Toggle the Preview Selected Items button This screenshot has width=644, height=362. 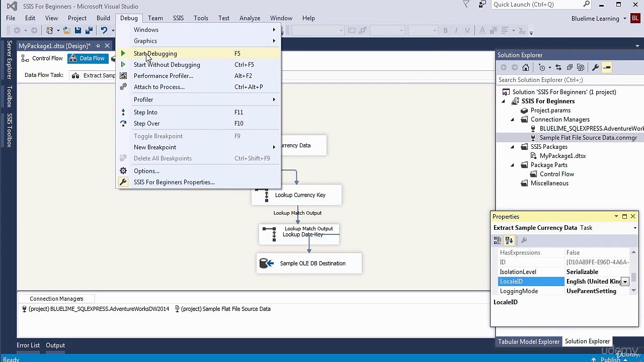(607, 67)
